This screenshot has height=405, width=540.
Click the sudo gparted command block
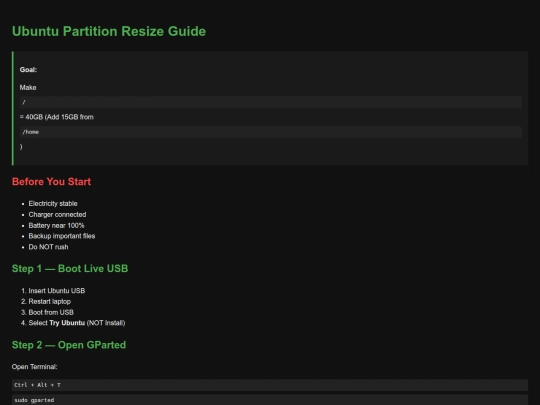270,400
